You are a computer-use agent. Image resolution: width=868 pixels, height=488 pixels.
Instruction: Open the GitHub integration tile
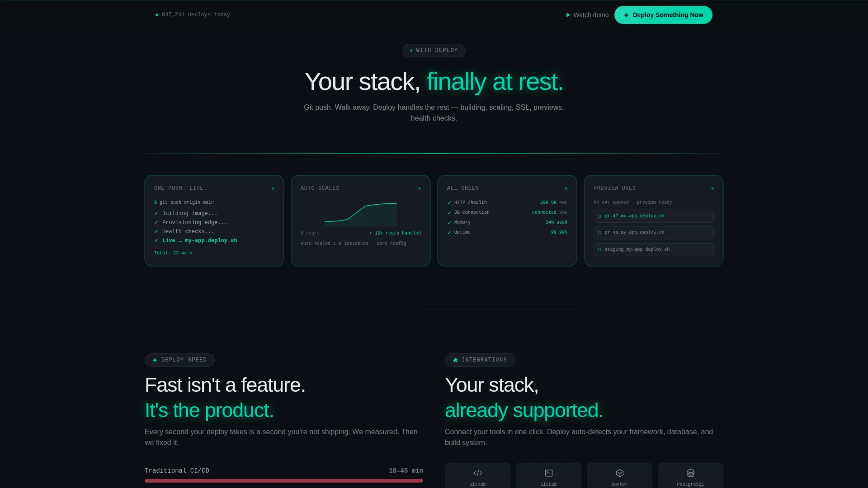click(477, 475)
